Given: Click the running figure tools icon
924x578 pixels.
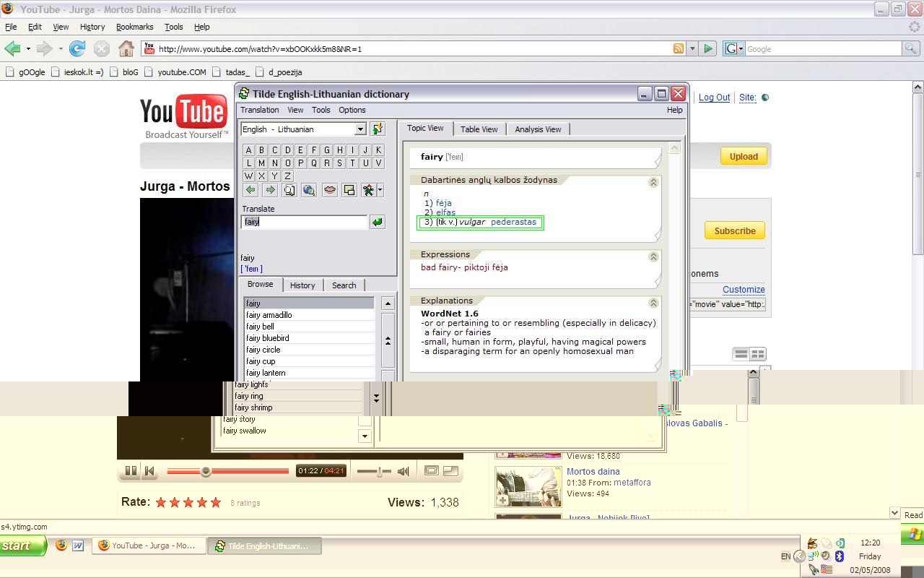Looking at the screenshot, I should click(368, 190).
